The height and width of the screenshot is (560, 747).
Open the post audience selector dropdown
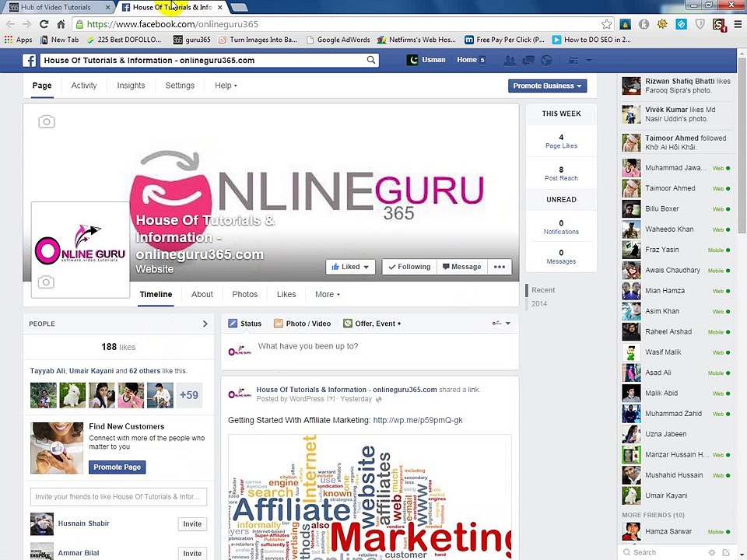pos(501,324)
